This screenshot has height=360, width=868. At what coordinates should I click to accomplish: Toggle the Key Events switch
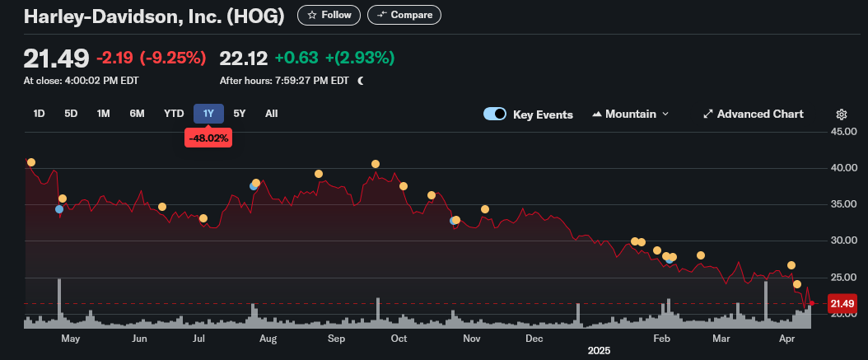coord(495,114)
